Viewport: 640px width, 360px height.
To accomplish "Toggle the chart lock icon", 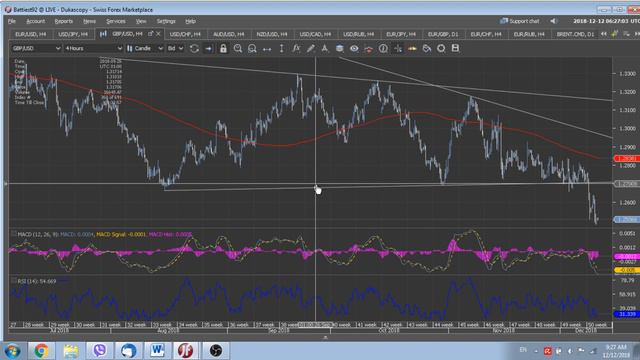I will click(x=223, y=48).
